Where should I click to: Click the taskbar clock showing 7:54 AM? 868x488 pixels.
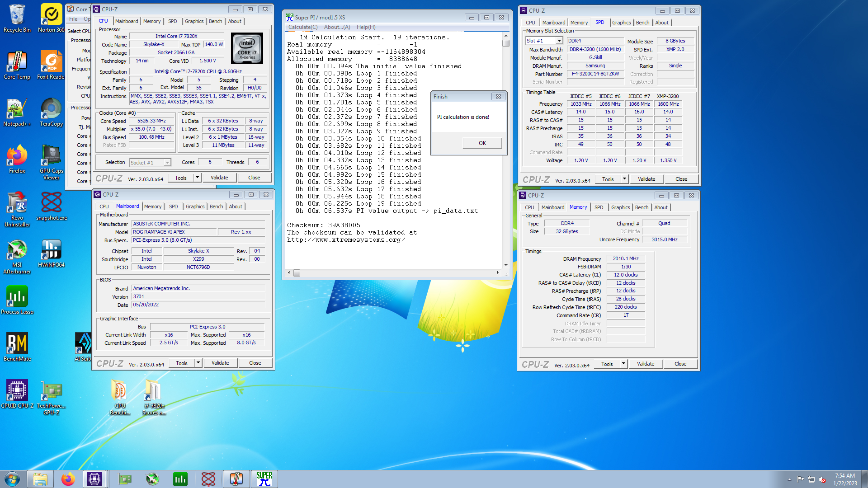845,479
